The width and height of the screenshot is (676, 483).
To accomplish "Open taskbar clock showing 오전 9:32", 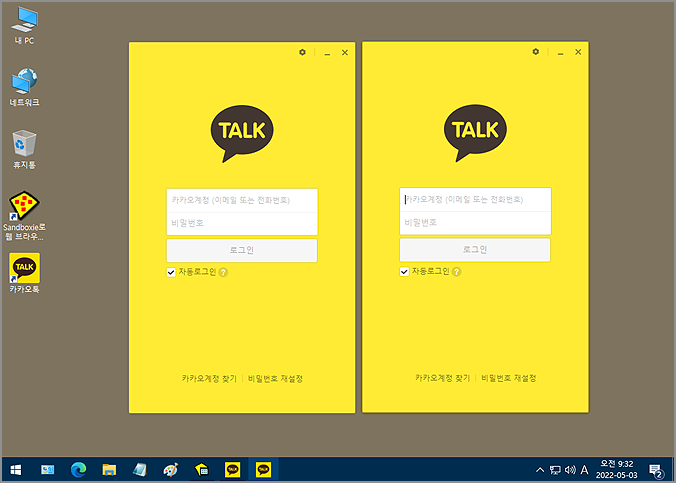I will click(x=617, y=470).
